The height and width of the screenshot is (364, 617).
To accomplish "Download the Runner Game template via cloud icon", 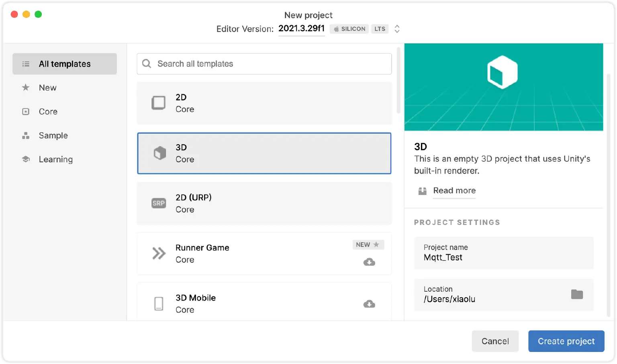I will pos(369,262).
